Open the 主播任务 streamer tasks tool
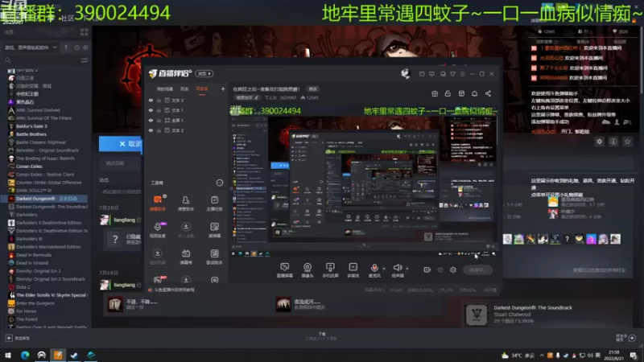Screen dimensions: 644x362 (214, 204)
